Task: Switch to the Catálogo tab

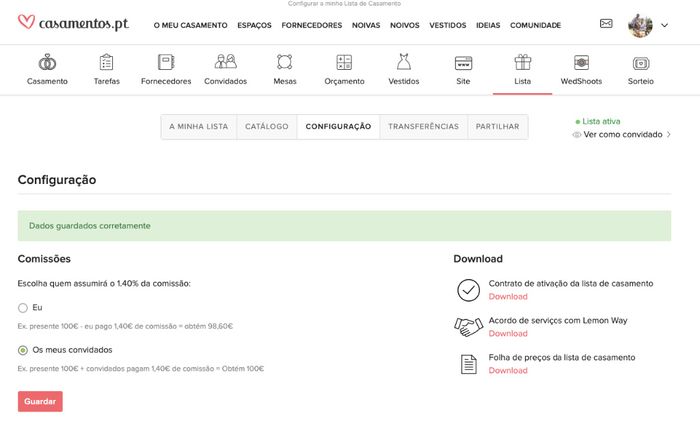Action: pos(266,127)
